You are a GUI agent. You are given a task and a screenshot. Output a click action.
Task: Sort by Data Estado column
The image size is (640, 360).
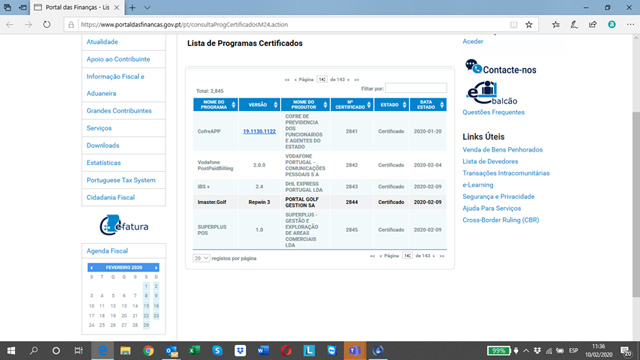[x=428, y=105]
